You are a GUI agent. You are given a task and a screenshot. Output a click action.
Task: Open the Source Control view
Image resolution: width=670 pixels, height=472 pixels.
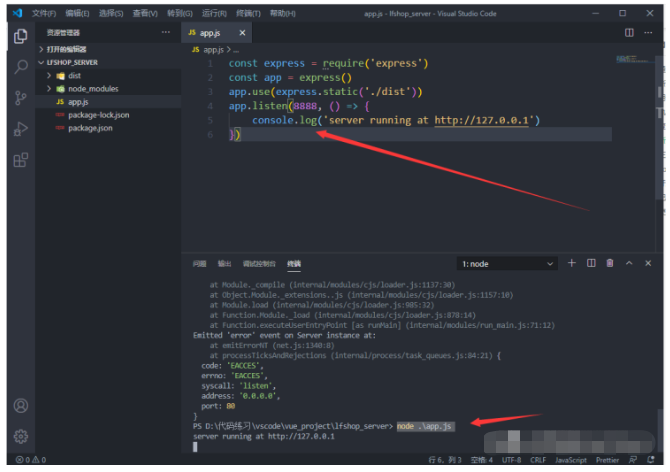pos(21,98)
